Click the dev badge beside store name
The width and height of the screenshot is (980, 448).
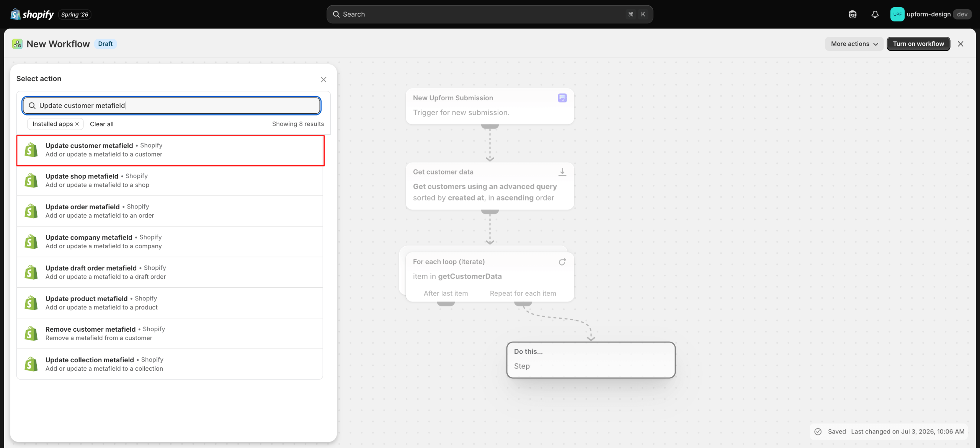(x=962, y=15)
